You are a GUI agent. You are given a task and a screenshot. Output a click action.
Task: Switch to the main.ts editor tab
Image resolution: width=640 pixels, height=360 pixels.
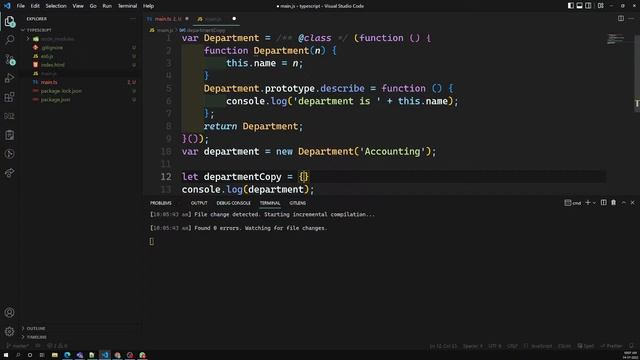[168, 19]
